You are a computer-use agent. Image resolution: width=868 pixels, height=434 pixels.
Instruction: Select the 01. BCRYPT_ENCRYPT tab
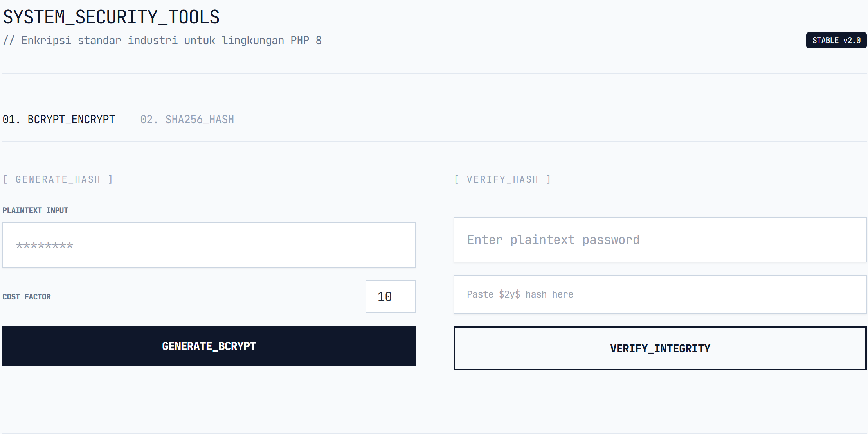click(59, 120)
